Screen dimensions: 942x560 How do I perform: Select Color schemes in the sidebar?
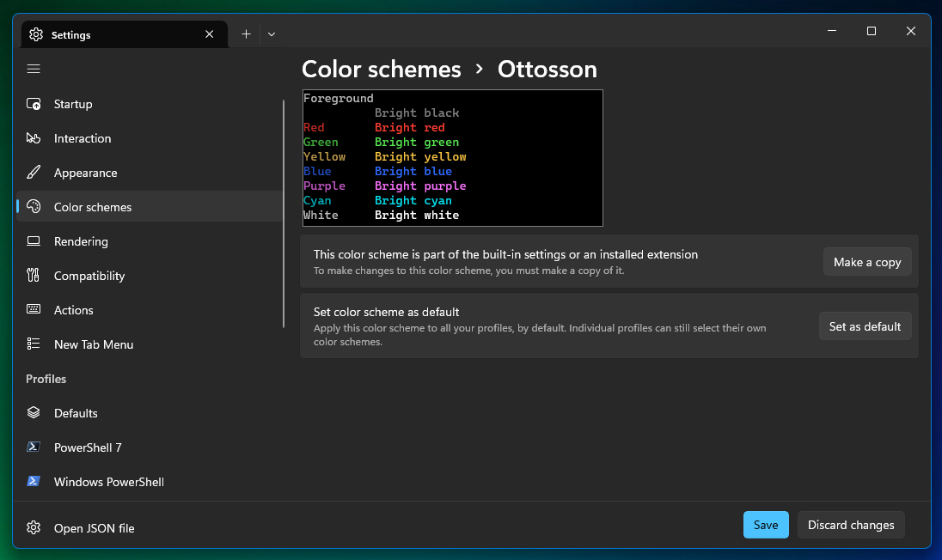92,207
